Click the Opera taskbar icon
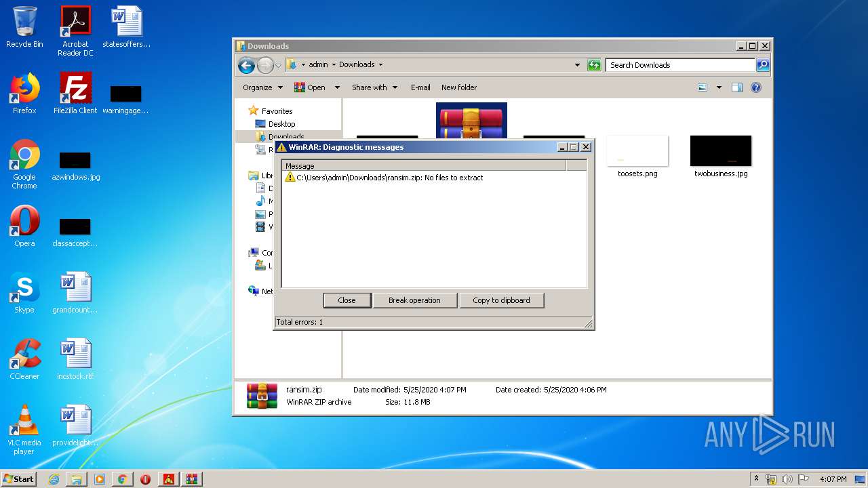Screen dimensions: 868x488 145,479
